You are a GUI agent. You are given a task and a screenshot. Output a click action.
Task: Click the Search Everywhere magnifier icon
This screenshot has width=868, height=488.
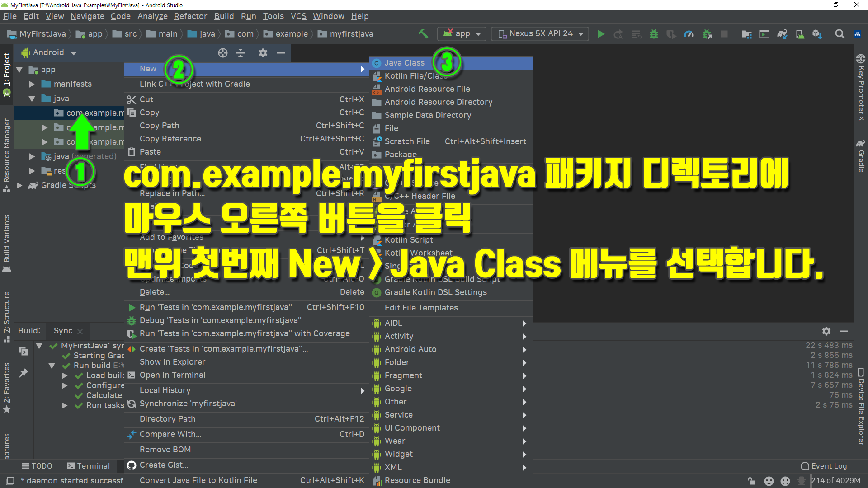pyautogui.click(x=840, y=34)
